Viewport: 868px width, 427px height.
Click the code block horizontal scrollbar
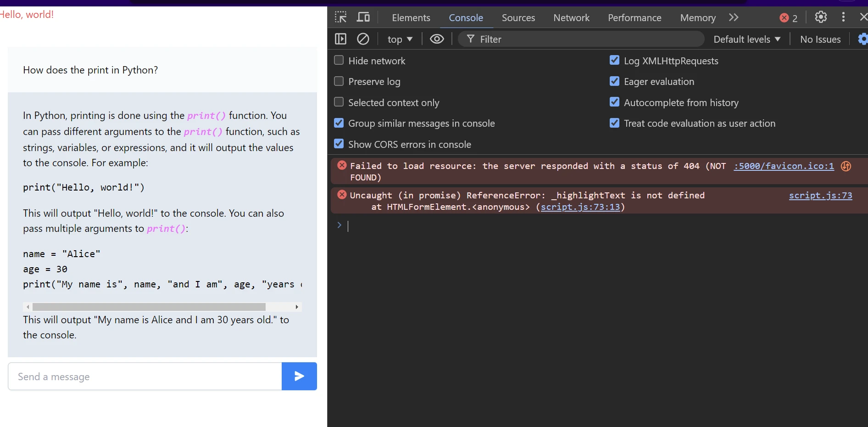(x=149, y=307)
